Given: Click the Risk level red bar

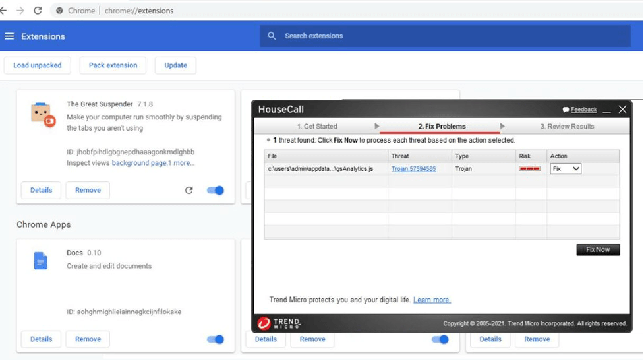Looking at the screenshot, I should coord(530,169).
